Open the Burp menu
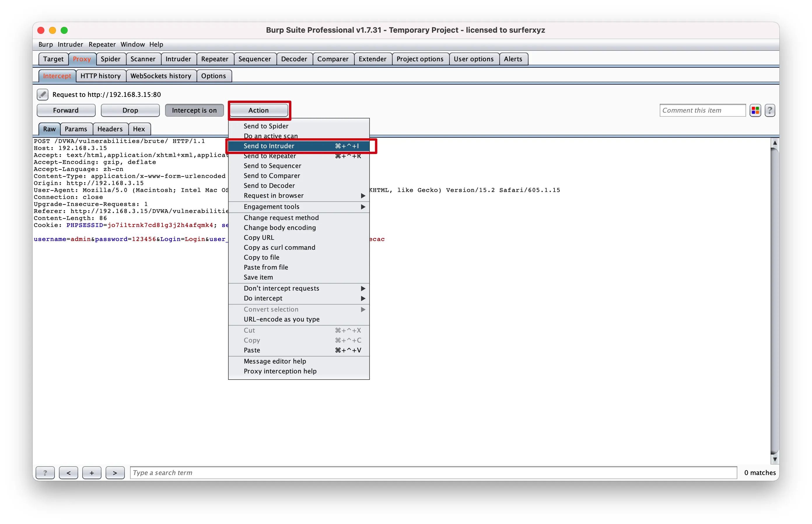812x524 pixels. click(x=45, y=44)
